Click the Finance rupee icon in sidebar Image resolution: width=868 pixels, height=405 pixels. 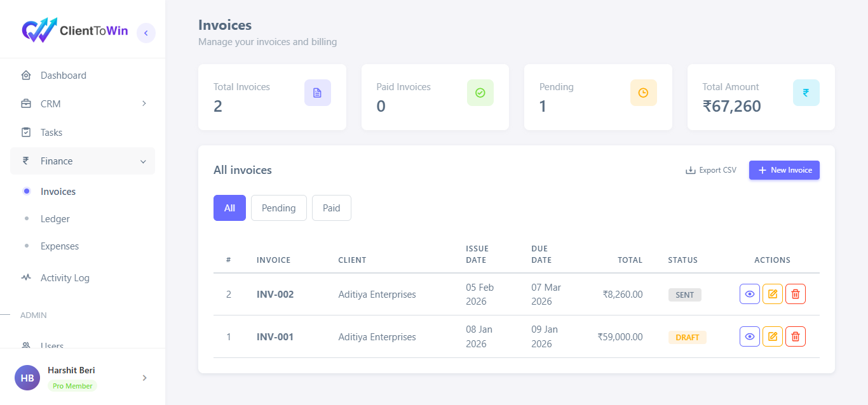26,161
